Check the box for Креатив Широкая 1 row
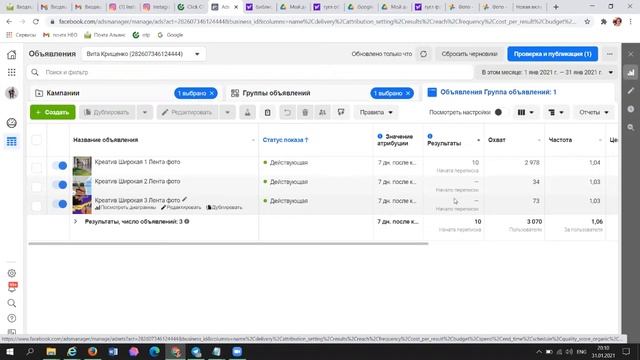The image size is (640, 360). (x=36, y=167)
